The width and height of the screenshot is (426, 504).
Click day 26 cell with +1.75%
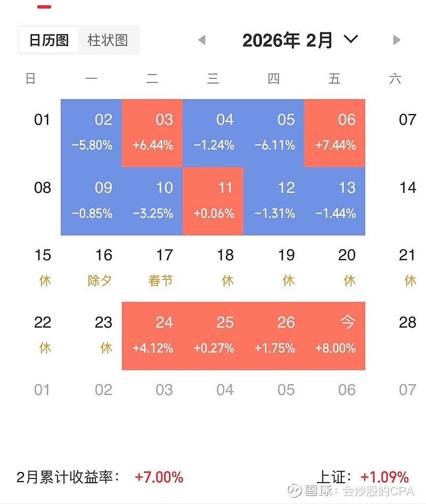coord(274,336)
